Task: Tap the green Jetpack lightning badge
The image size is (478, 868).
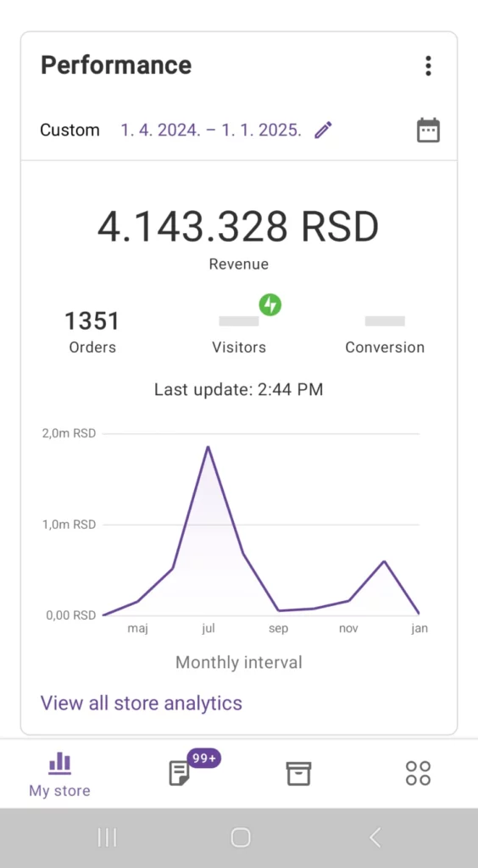Action: pyautogui.click(x=270, y=304)
